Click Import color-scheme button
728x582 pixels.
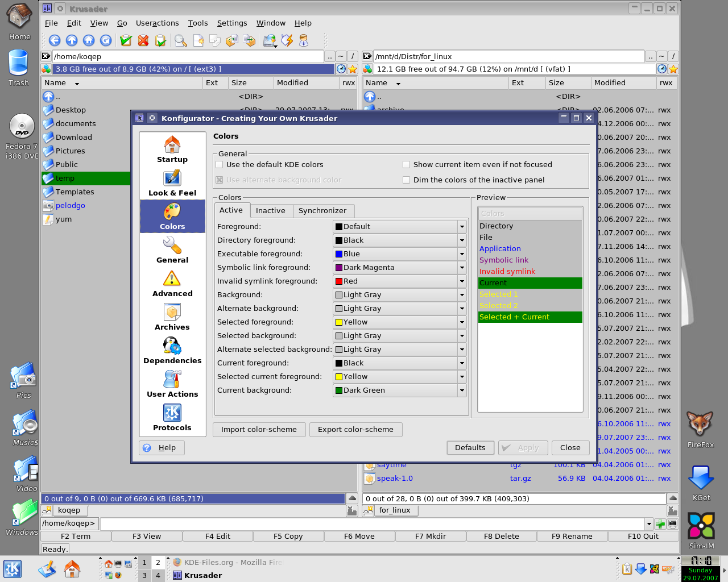pyautogui.click(x=259, y=430)
